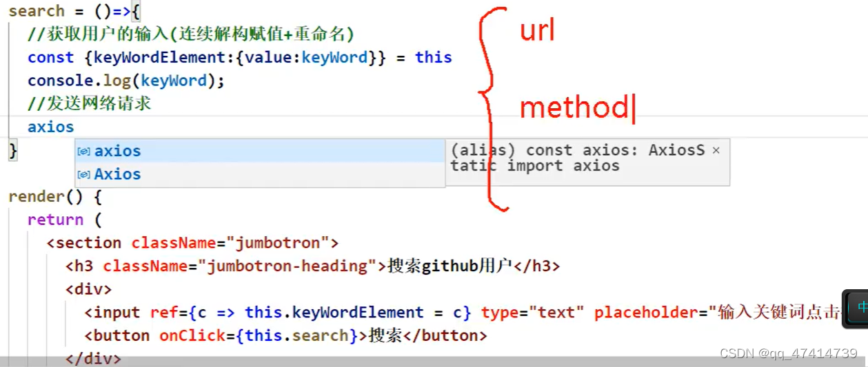This screenshot has height=367, width=868.
Task: Click the 获取用户的输入 comment line
Action: point(191,34)
